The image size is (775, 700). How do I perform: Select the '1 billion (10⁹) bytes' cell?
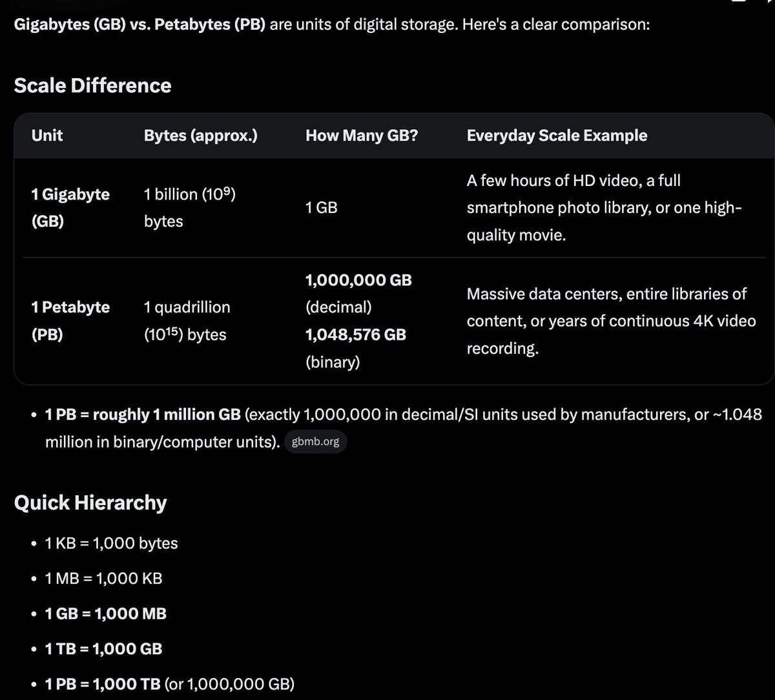pyautogui.click(x=189, y=208)
